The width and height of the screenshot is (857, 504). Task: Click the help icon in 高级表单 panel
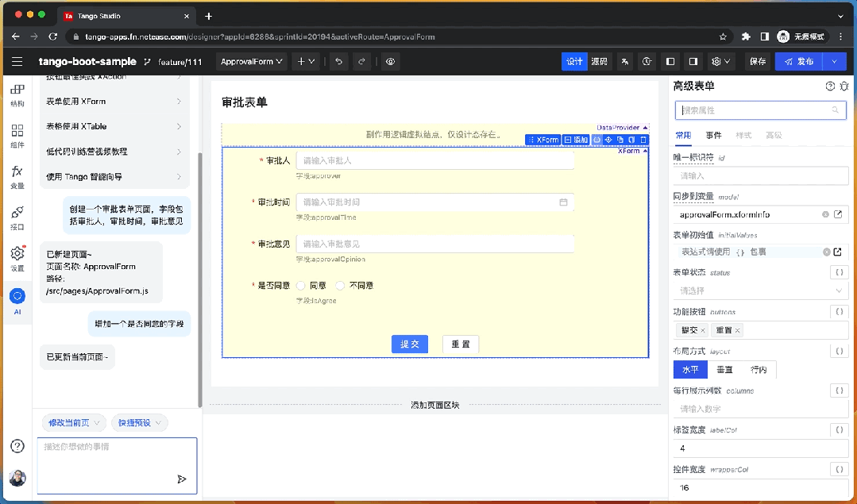click(830, 87)
